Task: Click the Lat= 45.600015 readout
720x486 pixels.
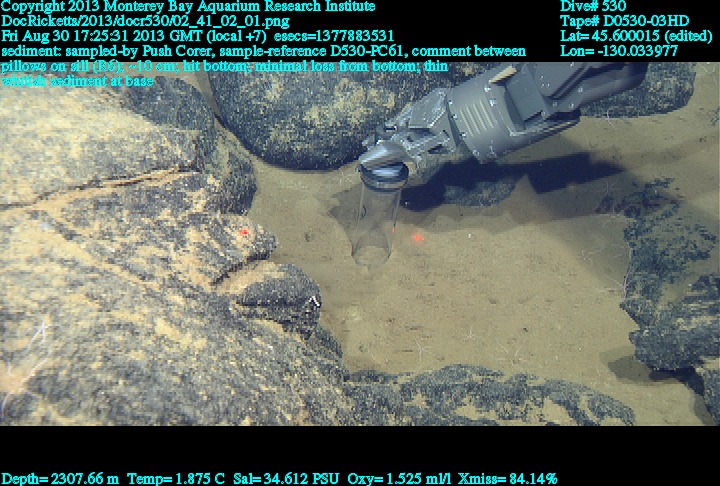Action: [636, 36]
